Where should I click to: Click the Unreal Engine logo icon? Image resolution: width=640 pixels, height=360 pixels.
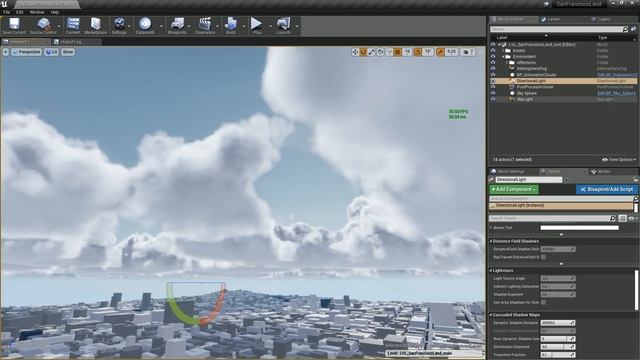4,4
